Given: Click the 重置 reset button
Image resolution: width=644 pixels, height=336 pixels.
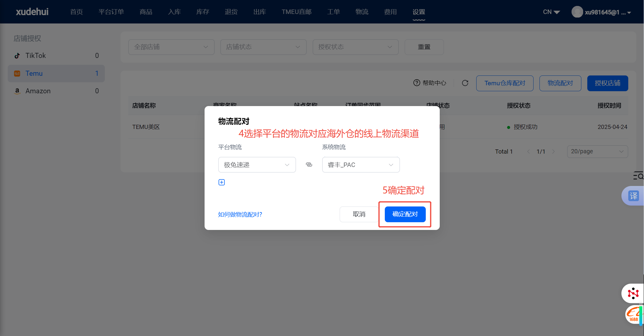Looking at the screenshot, I should [x=424, y=47].
